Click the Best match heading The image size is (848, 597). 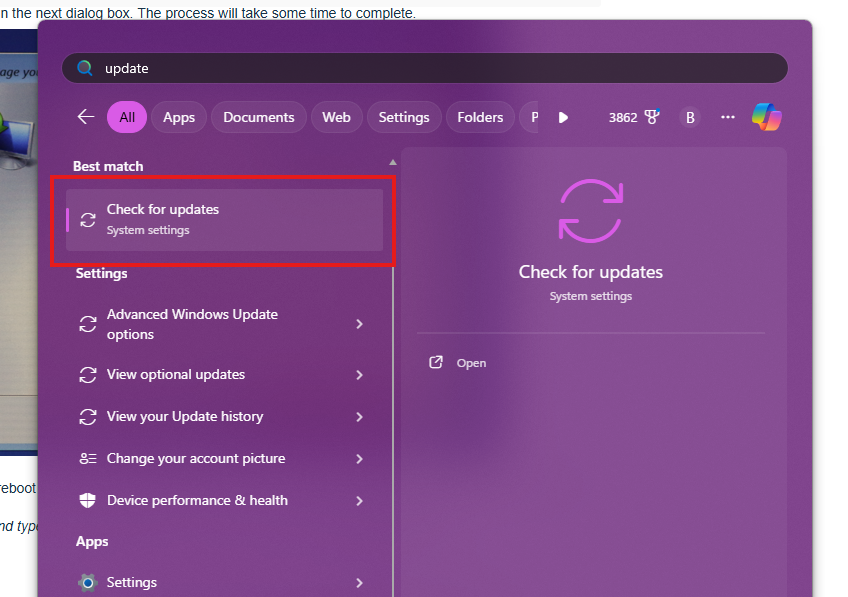[108, 167]
